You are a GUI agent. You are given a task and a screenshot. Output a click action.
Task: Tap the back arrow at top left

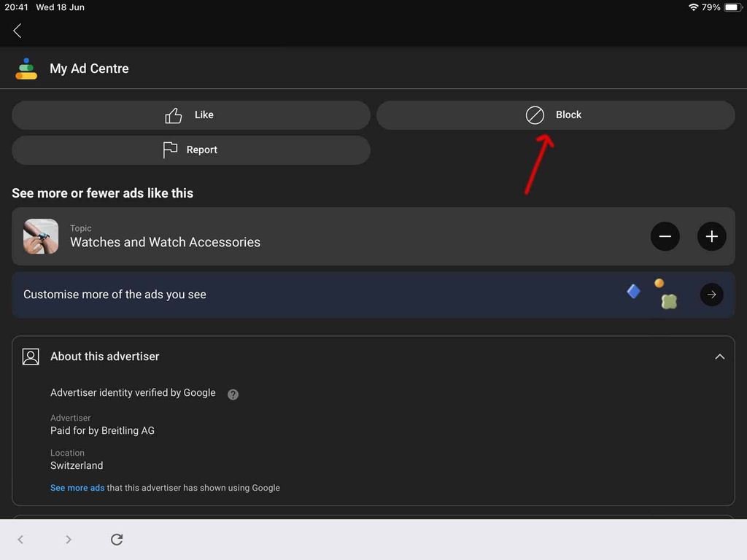(x=18, y=31)
